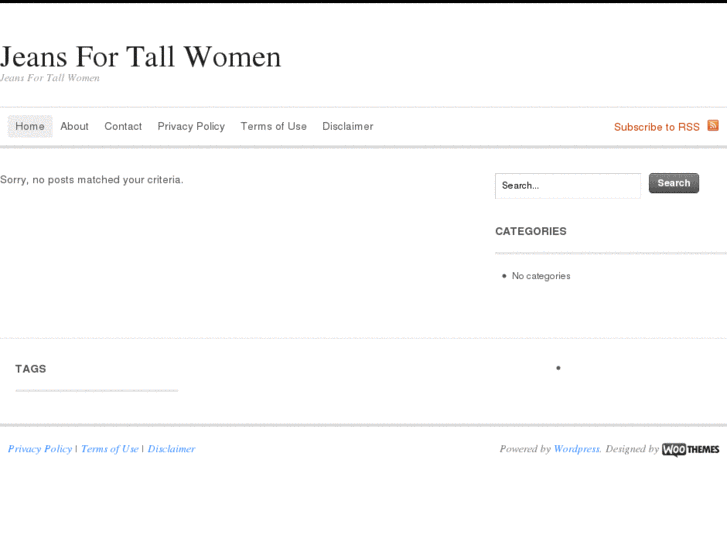Select Disclaimer in navigation bar
Viewport: 727px width, 545px height.
(348, 126)
